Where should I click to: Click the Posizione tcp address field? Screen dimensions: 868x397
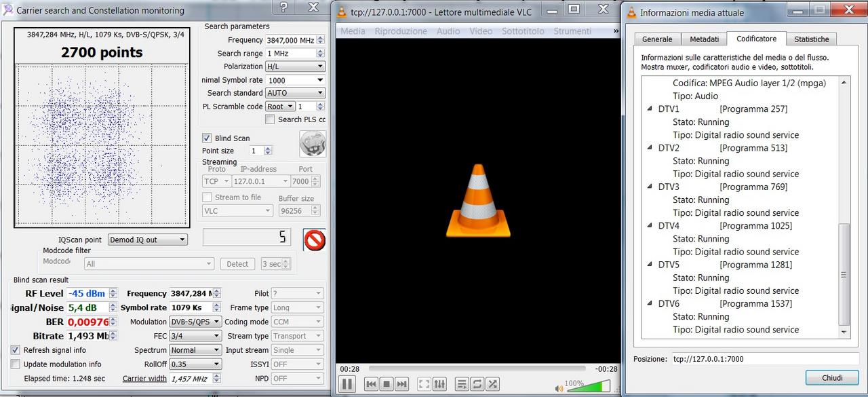(764, 358)
